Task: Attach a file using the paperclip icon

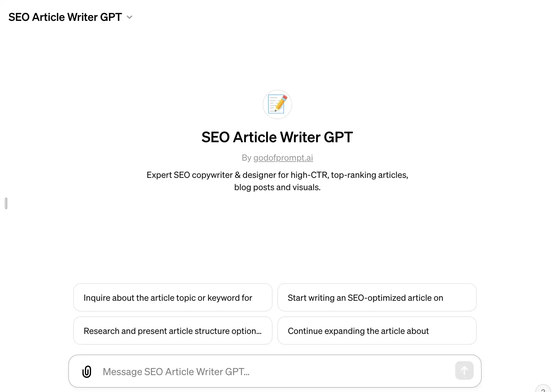Action: (87, 371)
